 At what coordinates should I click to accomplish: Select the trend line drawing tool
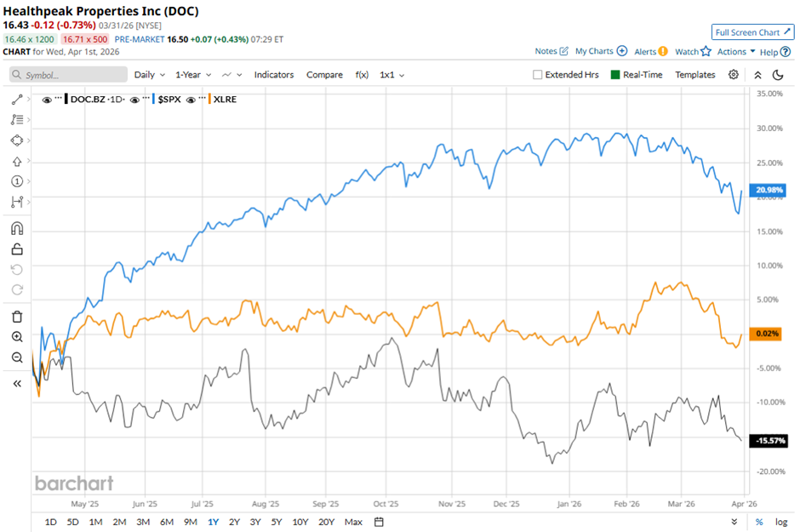(17, 100)
